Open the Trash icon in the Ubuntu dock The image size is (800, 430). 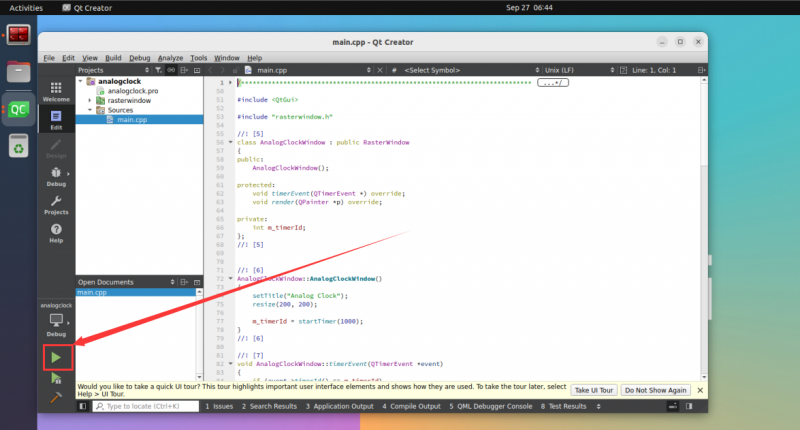click(18, 146)
